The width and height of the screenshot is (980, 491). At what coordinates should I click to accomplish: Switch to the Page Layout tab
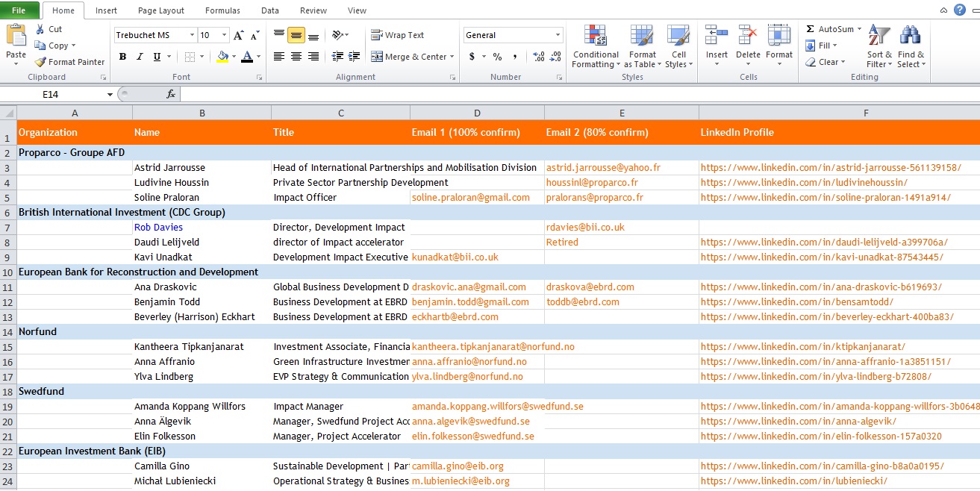click(161, 10)
